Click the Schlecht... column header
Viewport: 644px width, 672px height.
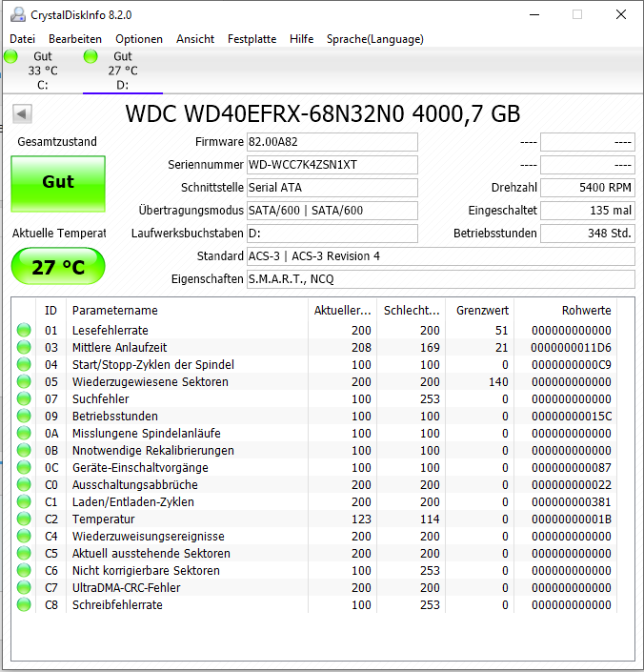(x=411, y=311)
